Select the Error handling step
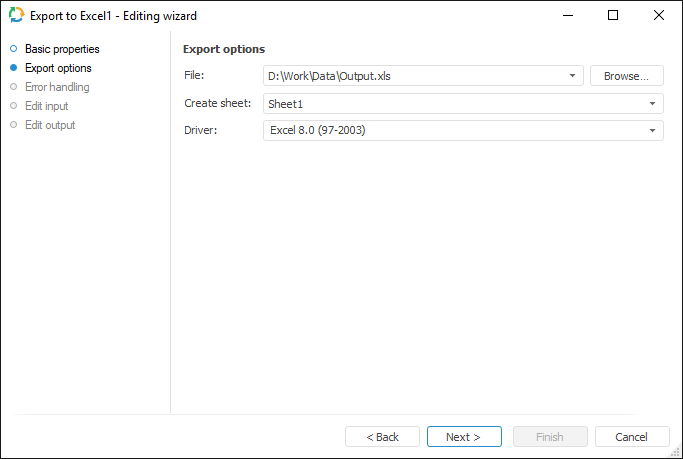This screenshot has width=683, height=459. (x=57, y=87)
